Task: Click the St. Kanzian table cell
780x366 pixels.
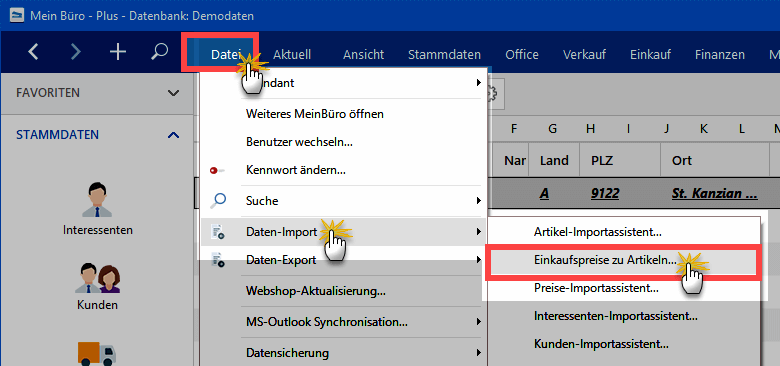Action: click(x=714, y=193)
